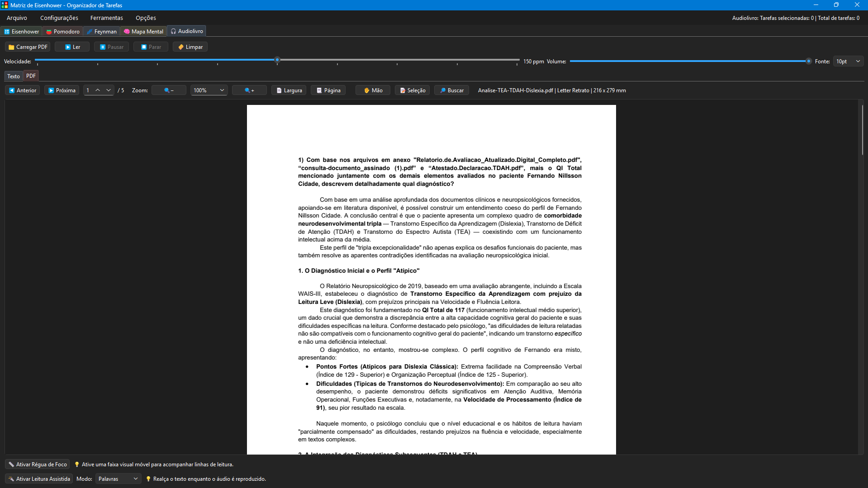
Task: Click the Volume slider handle
Action: tap(808, 61)
